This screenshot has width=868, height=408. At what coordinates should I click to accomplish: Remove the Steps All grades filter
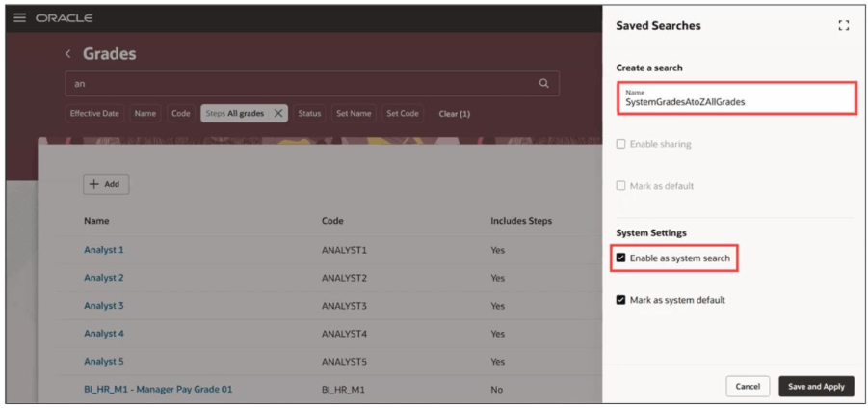point(278,113)
